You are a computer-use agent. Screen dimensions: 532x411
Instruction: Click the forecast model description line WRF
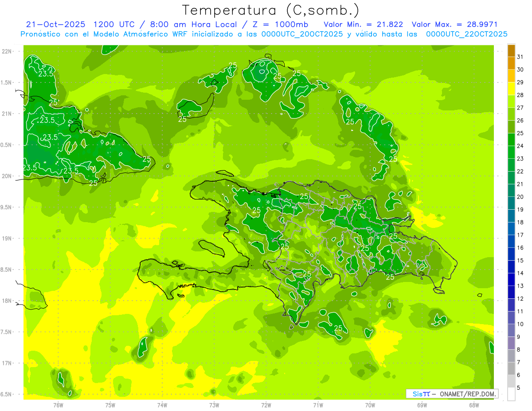264,34
